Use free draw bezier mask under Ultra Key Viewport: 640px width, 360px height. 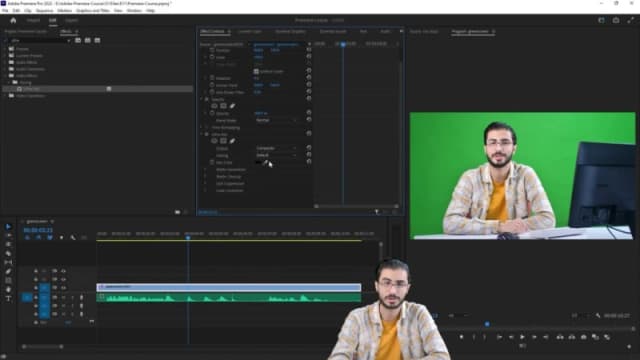point(232,141)
